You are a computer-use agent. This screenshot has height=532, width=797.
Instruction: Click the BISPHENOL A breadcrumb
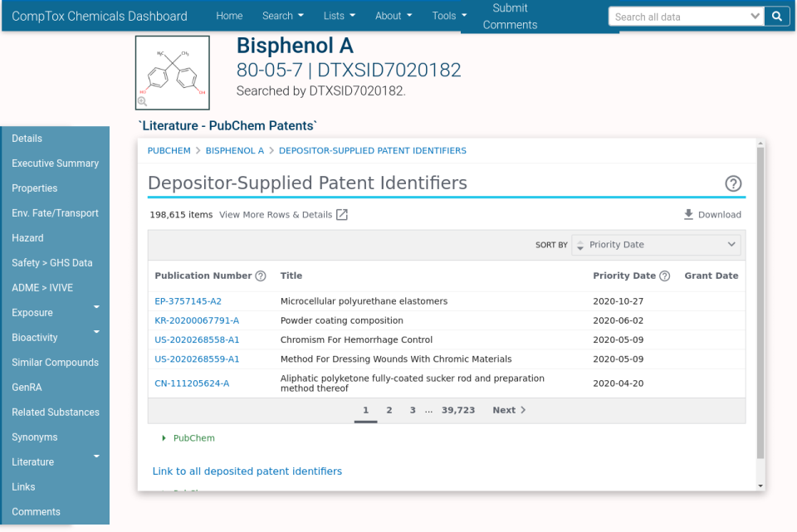pos(235,150)
